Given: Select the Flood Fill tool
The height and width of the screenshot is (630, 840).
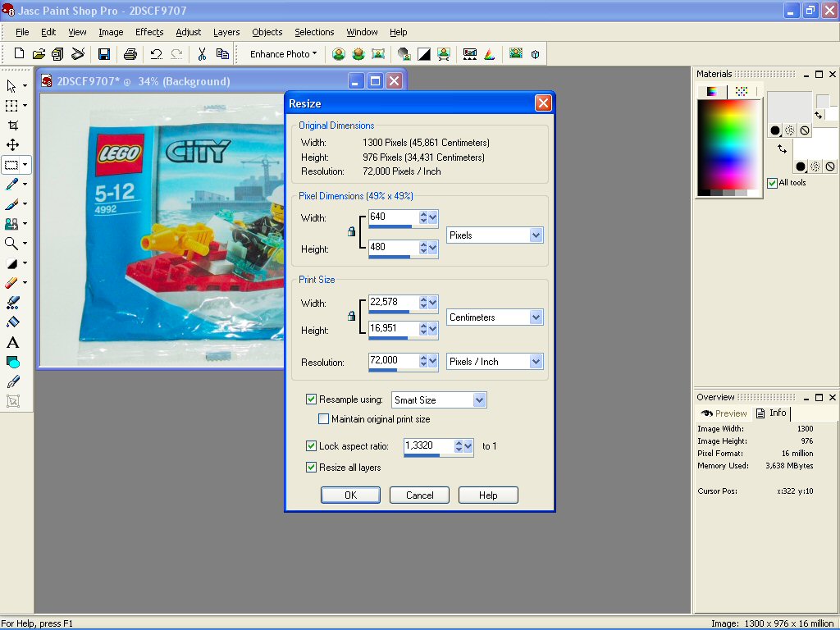Looking at the screenshot, I should (x=12, y=322).
